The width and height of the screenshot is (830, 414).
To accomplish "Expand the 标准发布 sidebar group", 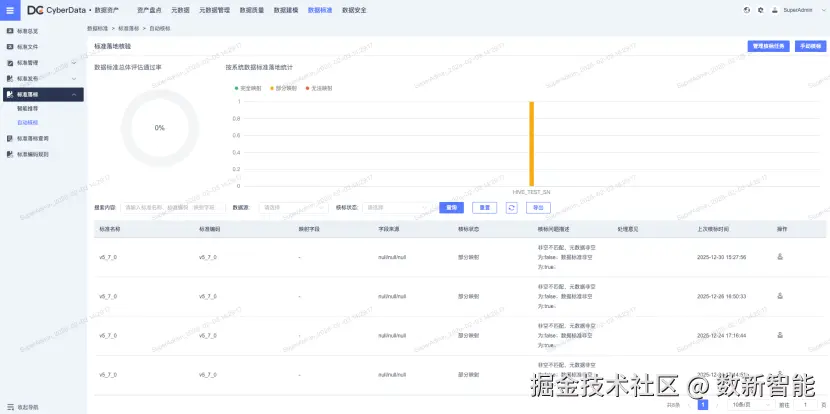I will tap(42, 78).
